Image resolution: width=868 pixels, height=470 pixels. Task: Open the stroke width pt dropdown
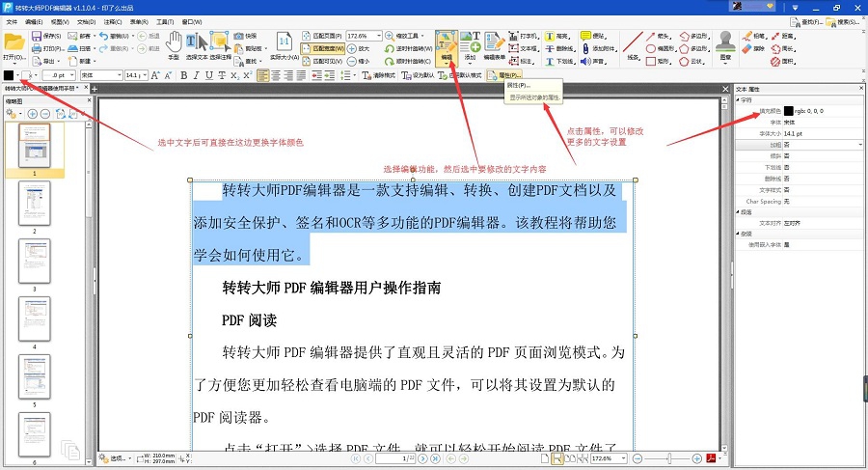coord(72,75)
